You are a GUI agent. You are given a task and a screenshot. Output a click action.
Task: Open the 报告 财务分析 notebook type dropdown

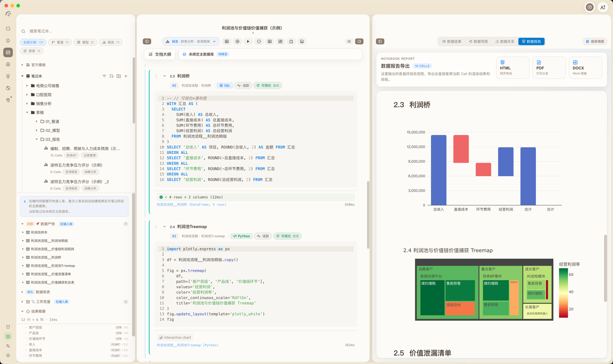[x=192, y=41]
